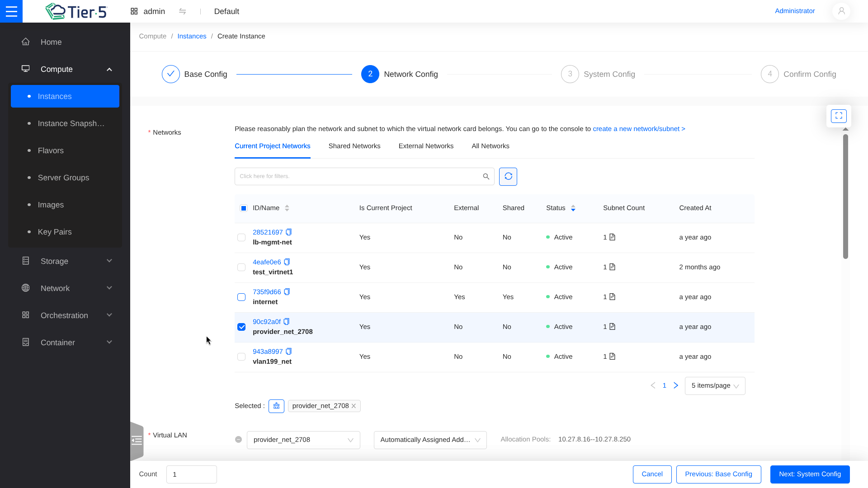Select the vlan199_net checkbox
The width and height of the screenshot is (868, 488).
(x=241, y=357)
